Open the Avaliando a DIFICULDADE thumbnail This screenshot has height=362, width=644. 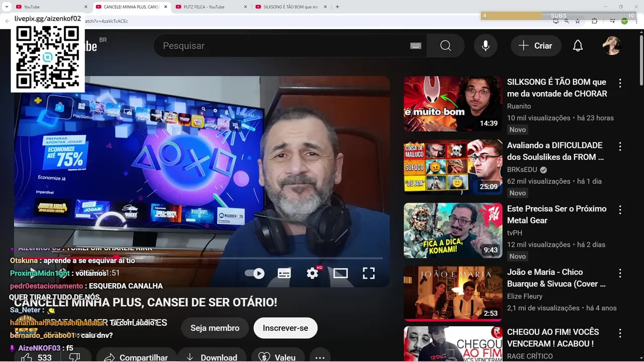pos(453,167)
